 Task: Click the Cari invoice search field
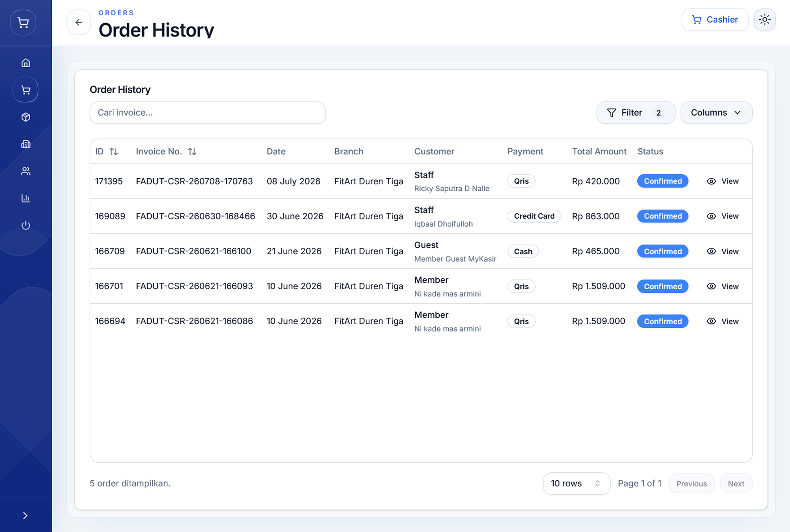[207, 113]
